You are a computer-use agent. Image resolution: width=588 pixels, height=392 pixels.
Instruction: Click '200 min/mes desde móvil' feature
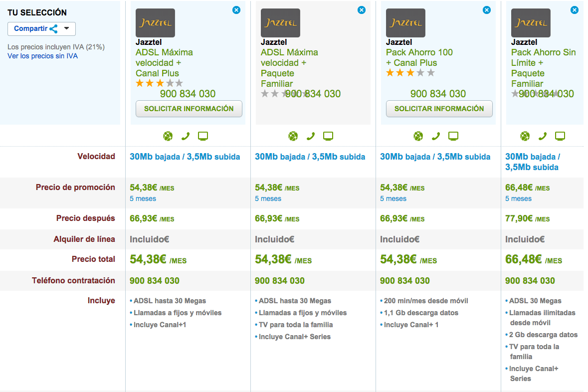(x=426, y=301)
